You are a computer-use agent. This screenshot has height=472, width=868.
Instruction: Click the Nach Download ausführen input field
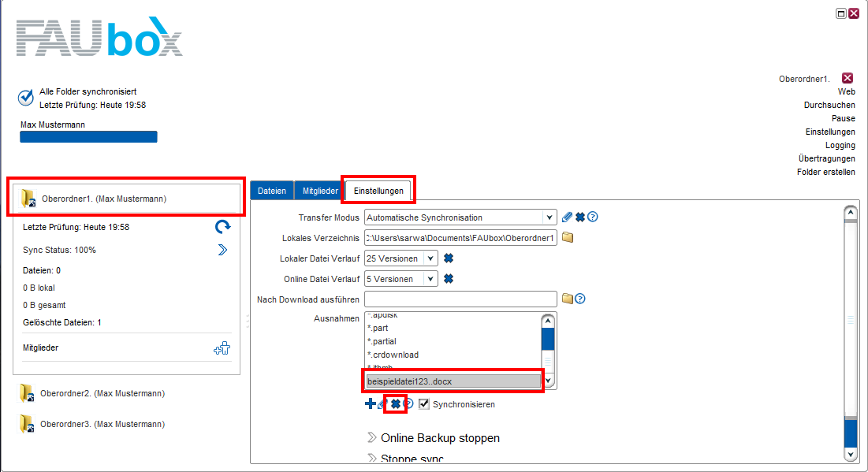(460, 299)
